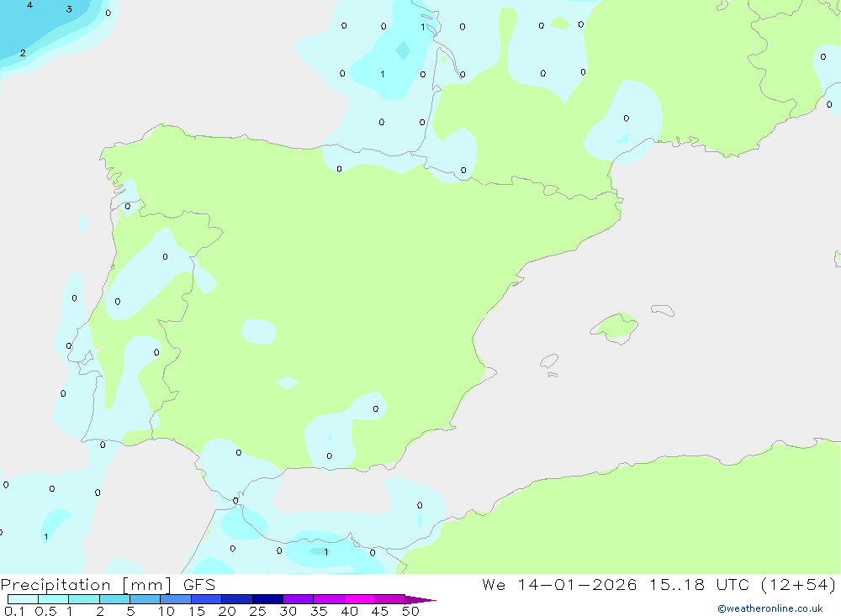Select the 10–15 mm legend swatch
The height and width of the screenshot is (616, 841).
point(176,599)
